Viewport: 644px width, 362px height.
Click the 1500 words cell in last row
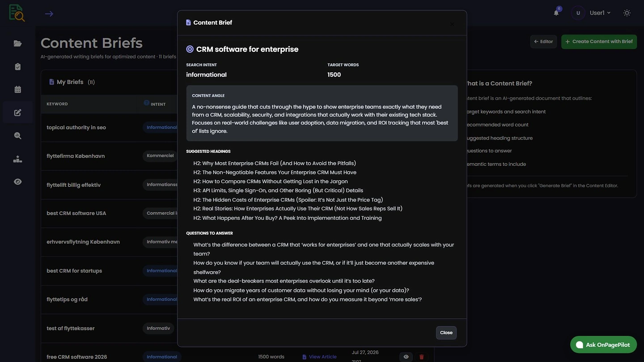click(271, 357)
